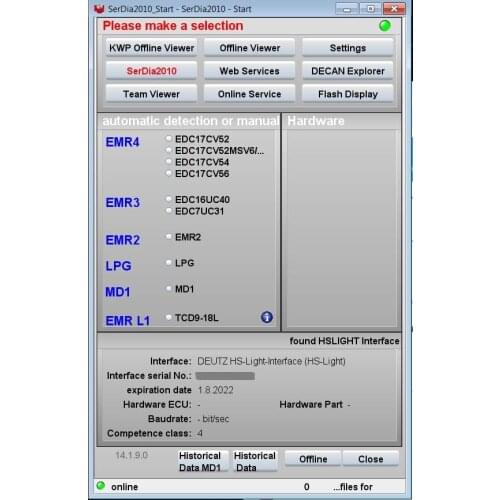Open Online Service
500x500 pixels.
click(x=249, y=94)
